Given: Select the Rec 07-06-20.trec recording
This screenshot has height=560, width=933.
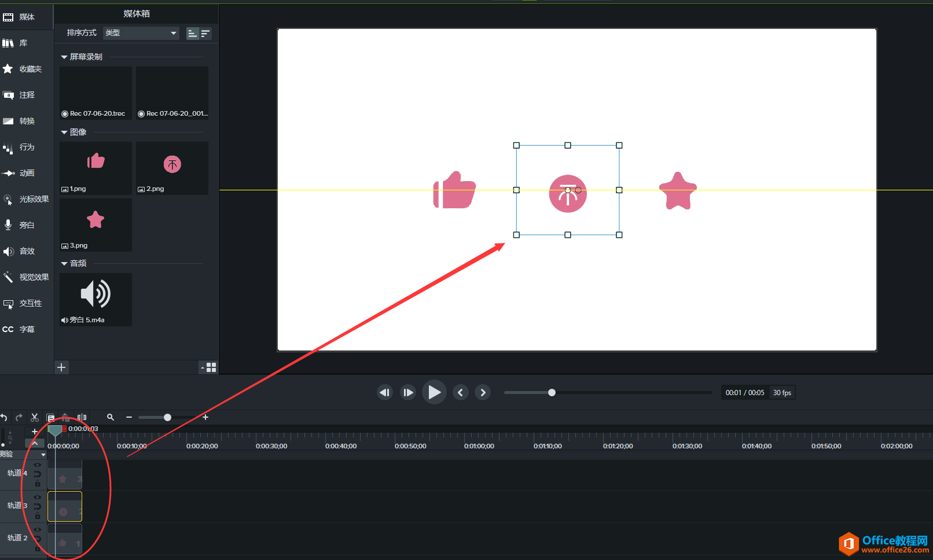Looking at the screenshot, I should point(95,93).
